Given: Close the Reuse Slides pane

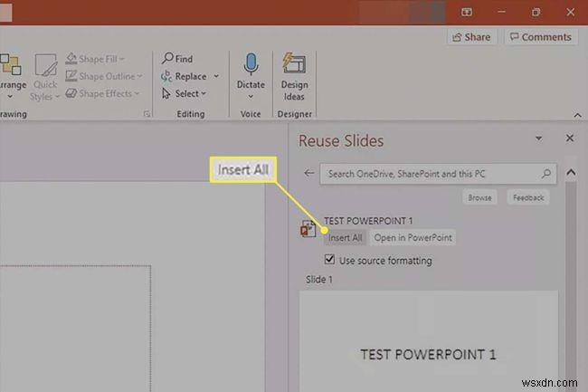Looking at the screenshot, I should point(570,138).
